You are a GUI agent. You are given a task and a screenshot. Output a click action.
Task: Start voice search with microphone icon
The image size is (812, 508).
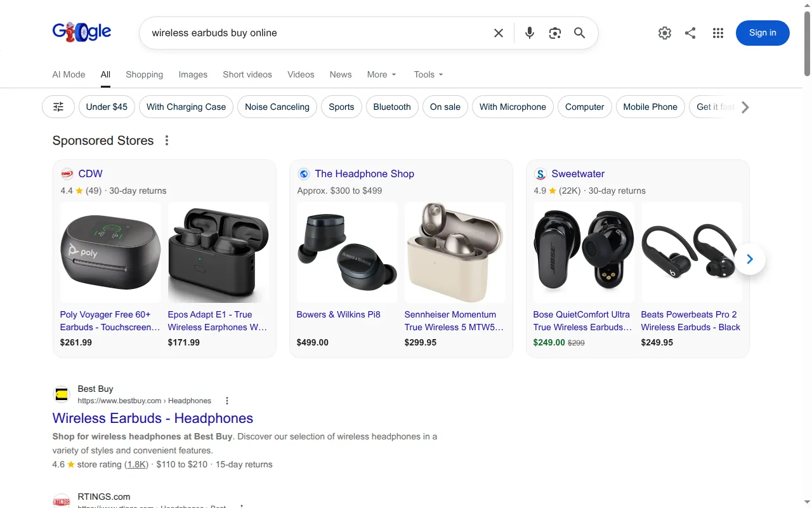(530, 33)
